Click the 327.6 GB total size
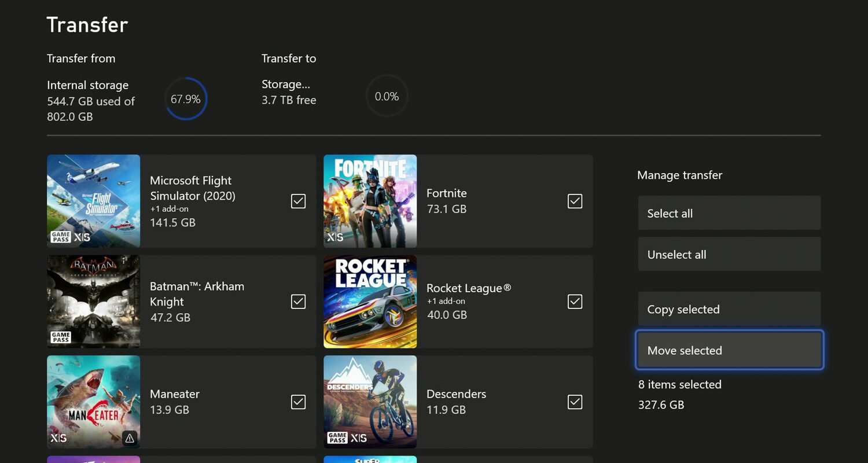The width and height of the screenshot is (868, 463). (x=661, y=405)
